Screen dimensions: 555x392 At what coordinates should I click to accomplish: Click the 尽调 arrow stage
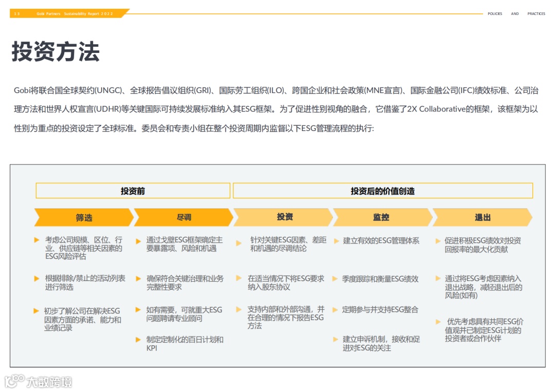click(183, 217)
